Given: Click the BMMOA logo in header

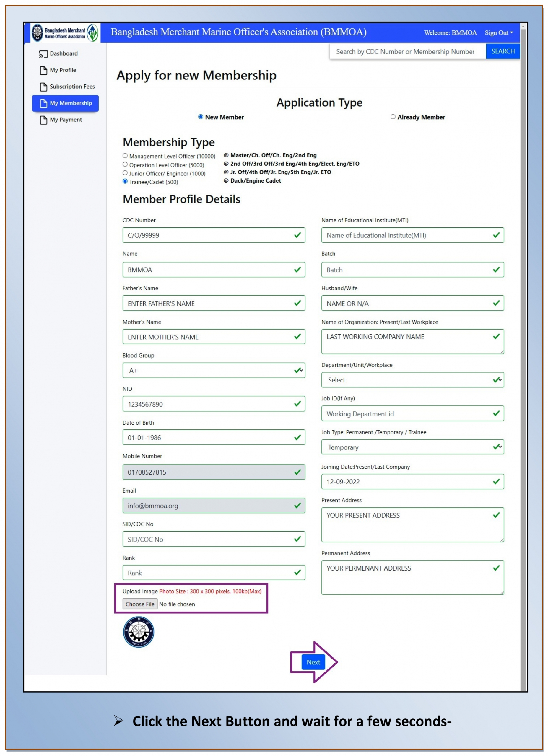Looking at the screenshot, I should tap(37, 33).
